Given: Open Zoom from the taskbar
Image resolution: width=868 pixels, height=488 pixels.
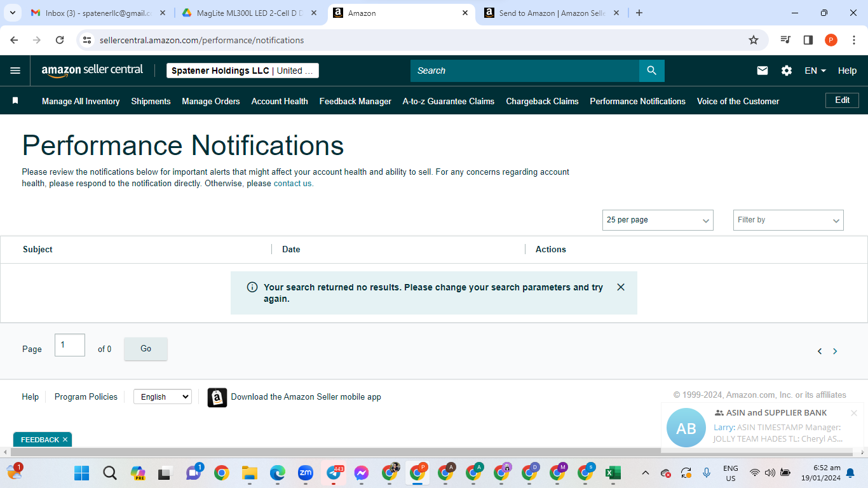Looking at the screenshot, I should [306, 473].
